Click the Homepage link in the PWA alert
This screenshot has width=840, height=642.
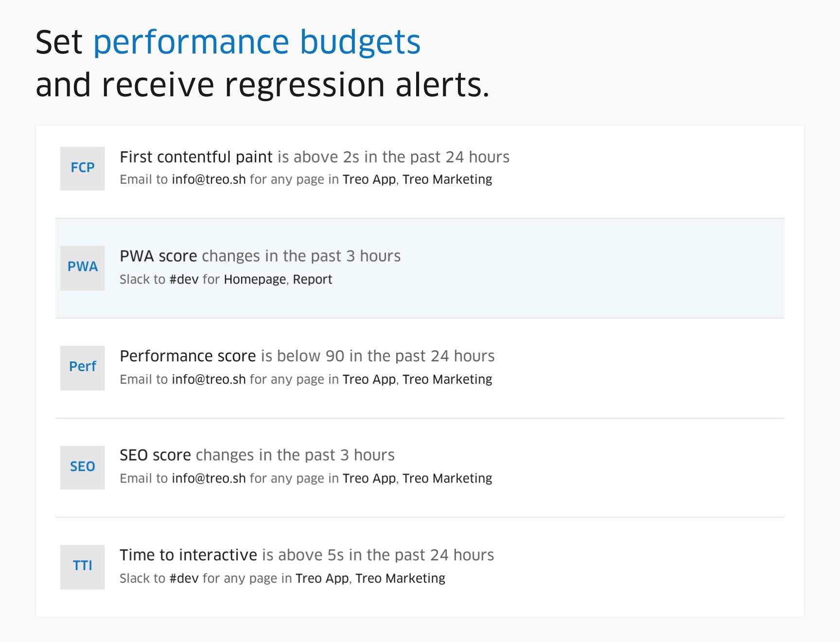point(255,280)
